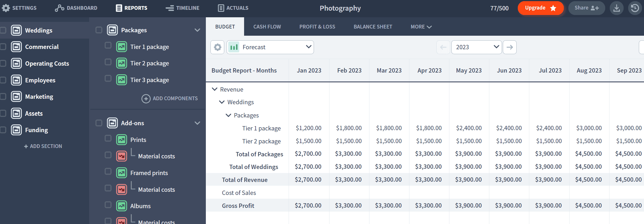Open the Reports menu item
The height and width of the screenshot is (224, 644).
(x=132, y=8)
